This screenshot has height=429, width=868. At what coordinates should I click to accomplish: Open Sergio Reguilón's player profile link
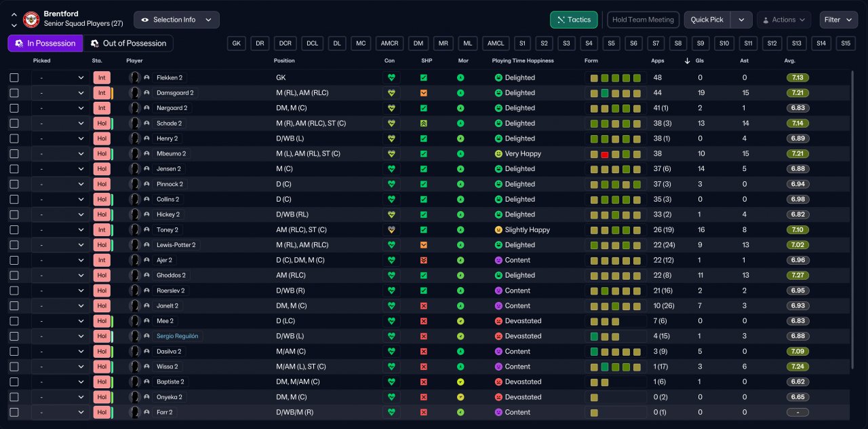(178, 336)
